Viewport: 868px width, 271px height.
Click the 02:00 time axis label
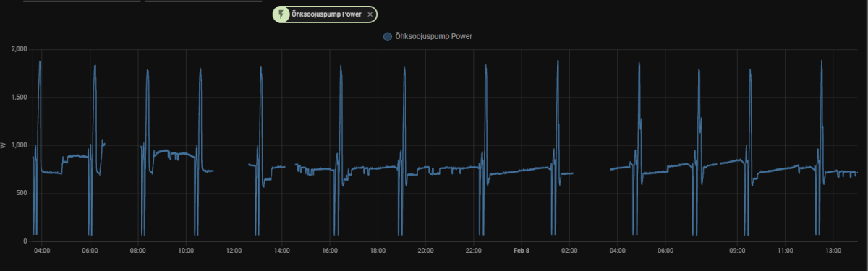click(569, 251)
